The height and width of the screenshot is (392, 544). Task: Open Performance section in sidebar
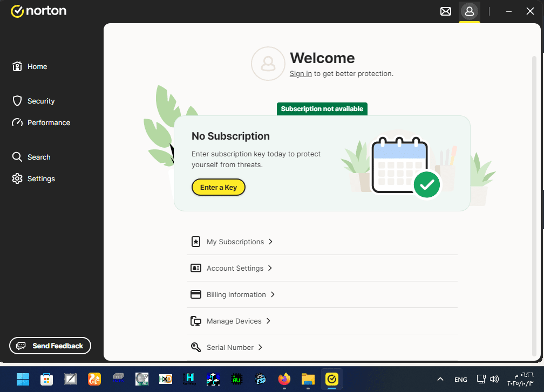click(x=48, y=122)
